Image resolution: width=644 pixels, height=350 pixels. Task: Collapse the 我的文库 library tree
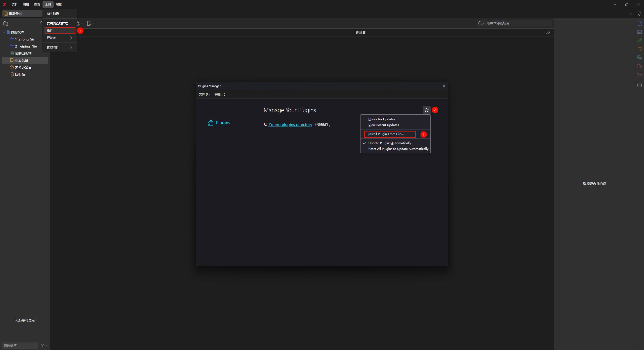point(4,32)
